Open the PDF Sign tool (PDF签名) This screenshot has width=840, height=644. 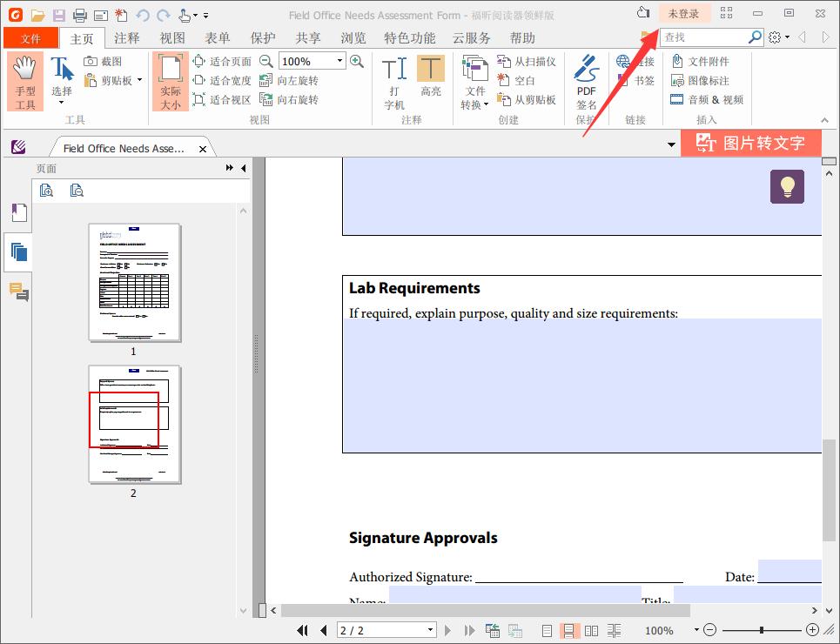click(x=587, y=82)
